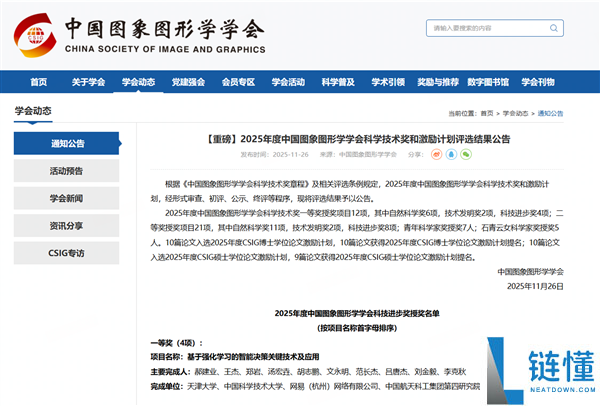Focus the site search input field
The width and height of the screenshot is (600, 406).
point(494,28)
